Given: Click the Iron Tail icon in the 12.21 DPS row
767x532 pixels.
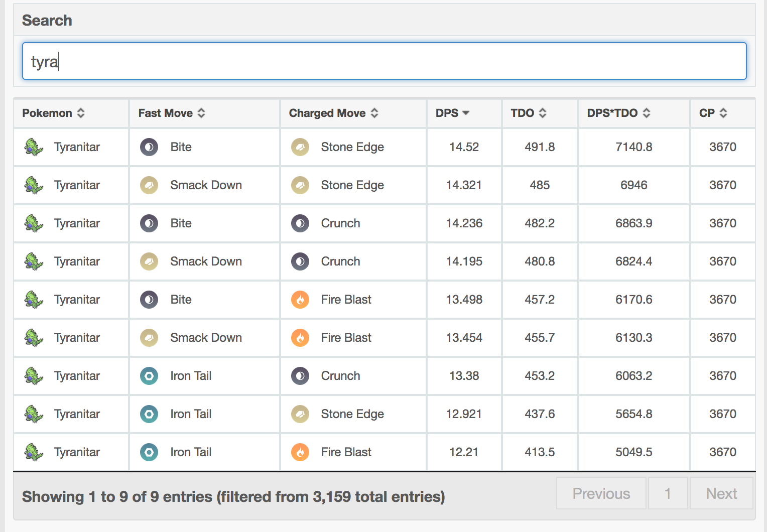Looking at the screenshot, I should [149, 452].
